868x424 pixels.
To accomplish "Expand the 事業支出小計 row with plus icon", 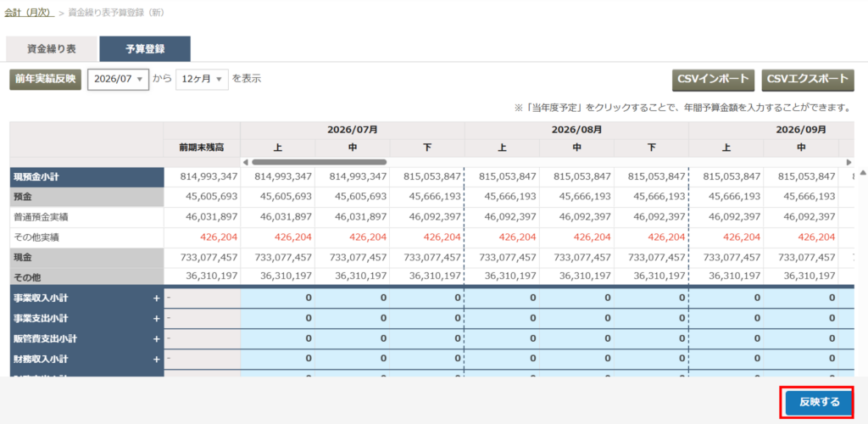I will tap(157, 319).
